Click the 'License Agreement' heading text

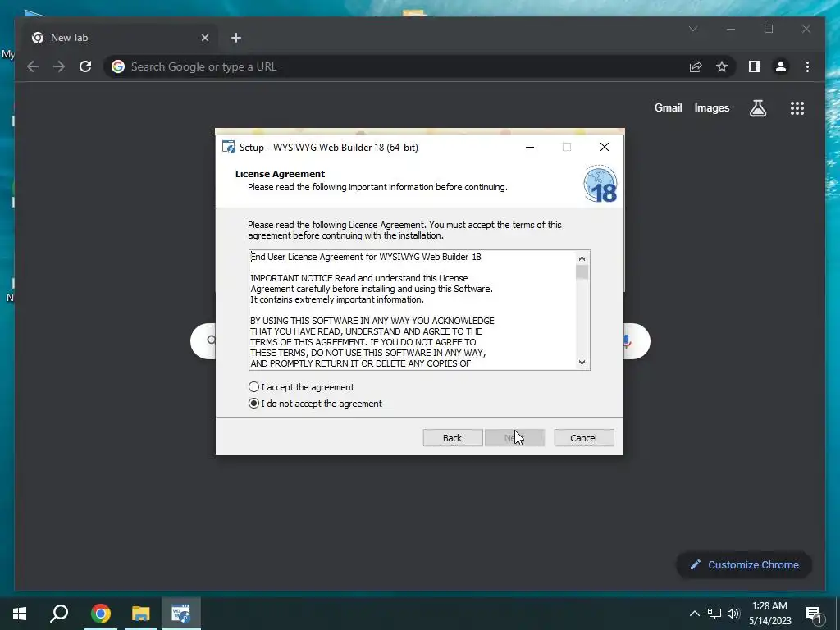281,174
